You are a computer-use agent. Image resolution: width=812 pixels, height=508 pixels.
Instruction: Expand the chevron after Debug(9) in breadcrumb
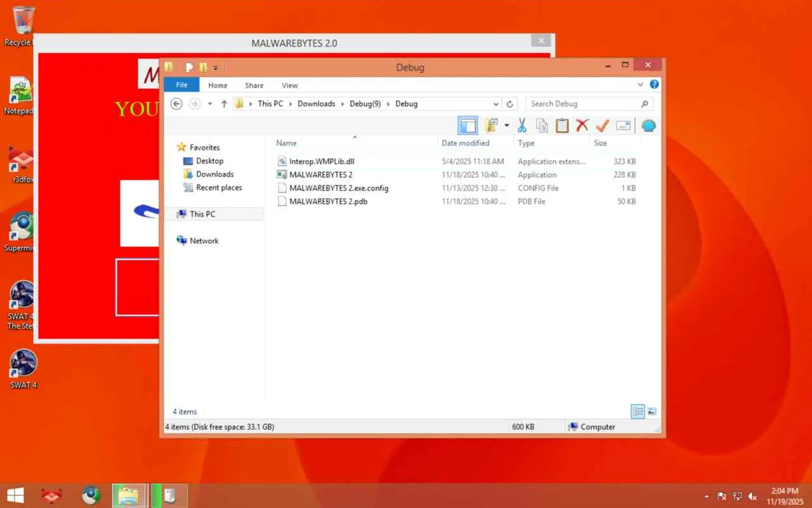pyautogui.click(x=388, y=104)
